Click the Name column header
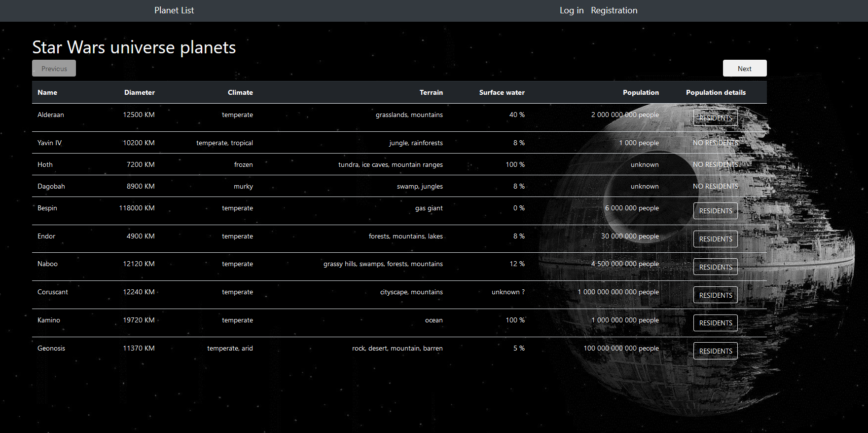This screenshot has height=433, width=868. [x=47, y=92]
